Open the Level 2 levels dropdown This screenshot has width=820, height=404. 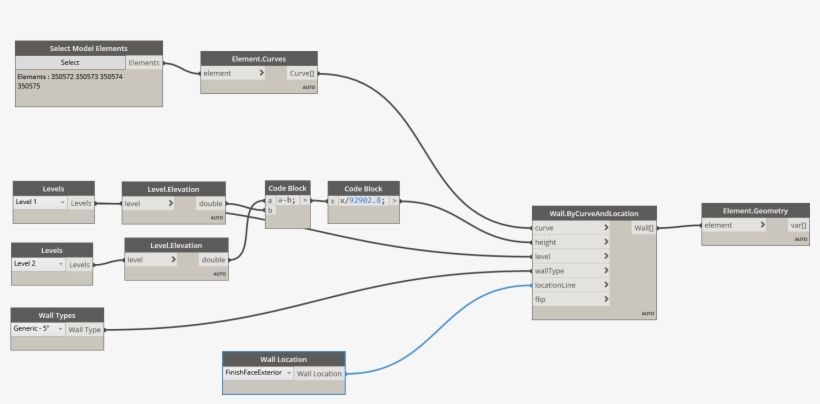[40, 264]
